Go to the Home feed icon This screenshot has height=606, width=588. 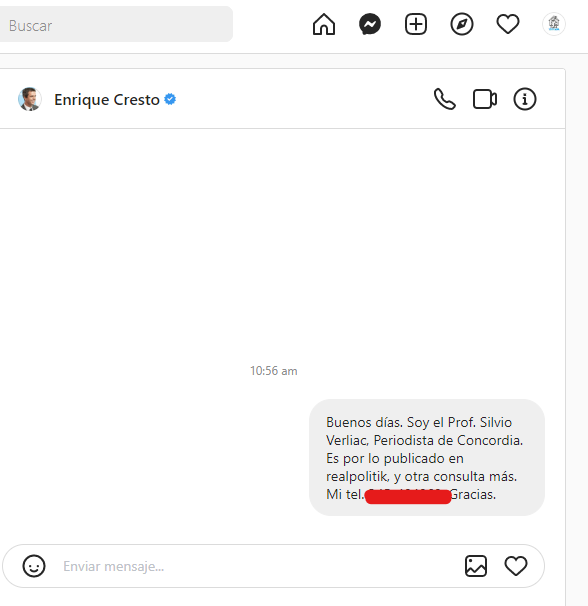point(324,24)
